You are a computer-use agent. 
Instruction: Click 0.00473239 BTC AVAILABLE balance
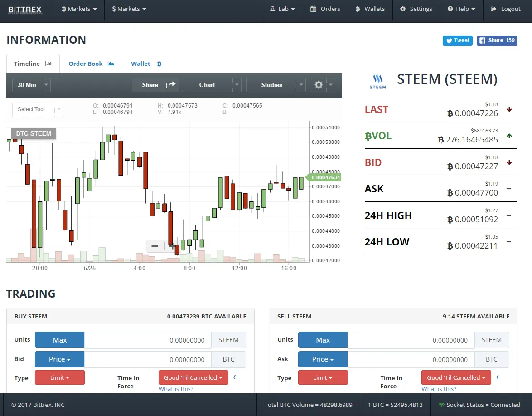pyautogui.click(x=207, y=317)
